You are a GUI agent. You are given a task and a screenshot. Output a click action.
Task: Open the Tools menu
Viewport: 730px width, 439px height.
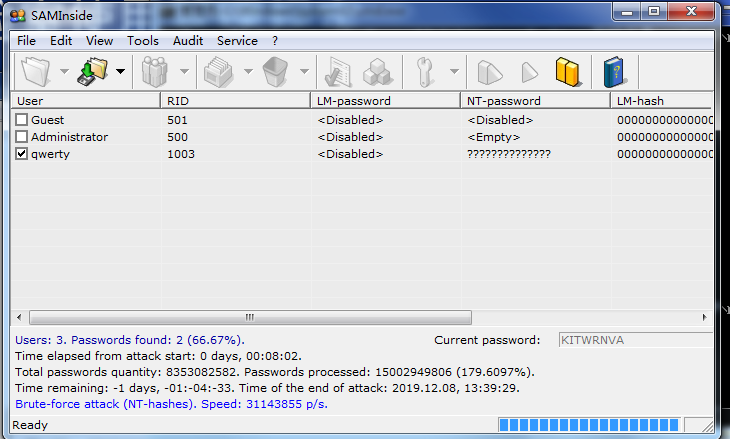click(143, 41)
